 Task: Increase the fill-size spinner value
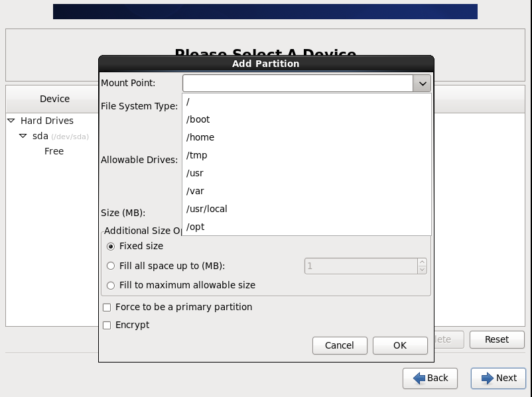[422, 262]
